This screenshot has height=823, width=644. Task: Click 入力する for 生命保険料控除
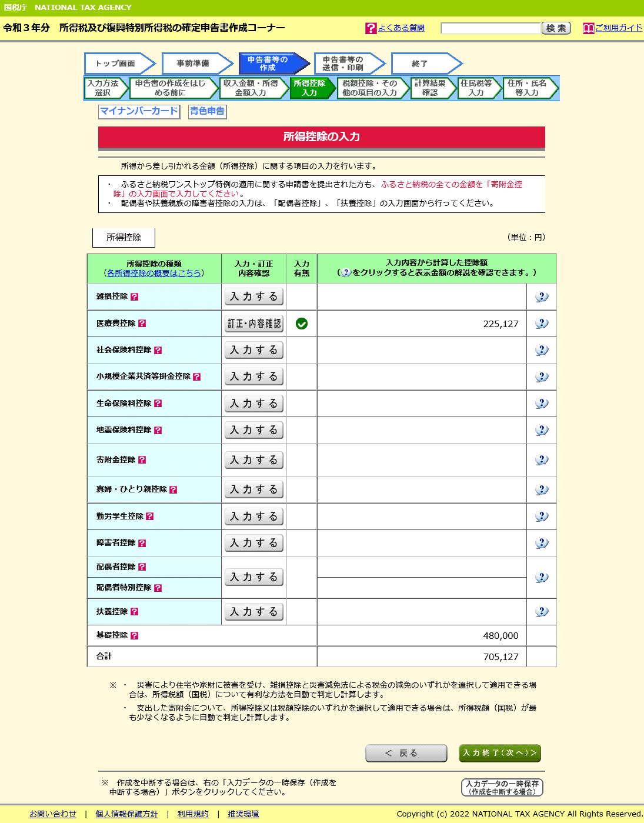(253, 404)
